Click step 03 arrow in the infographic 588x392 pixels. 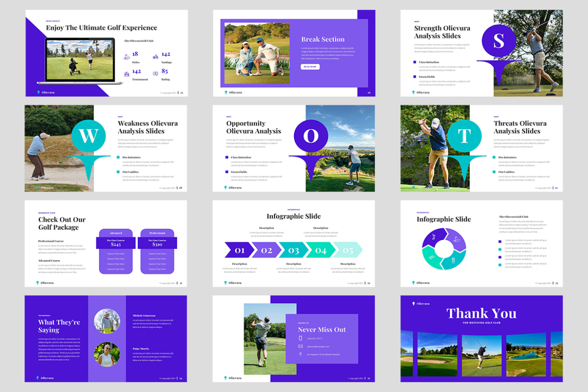[293, 250]
